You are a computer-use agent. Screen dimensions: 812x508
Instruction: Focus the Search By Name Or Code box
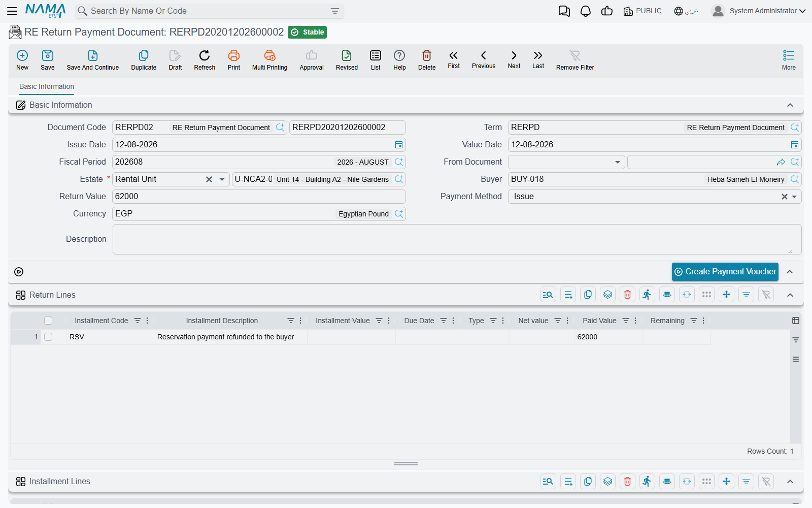tap(208, 11)
